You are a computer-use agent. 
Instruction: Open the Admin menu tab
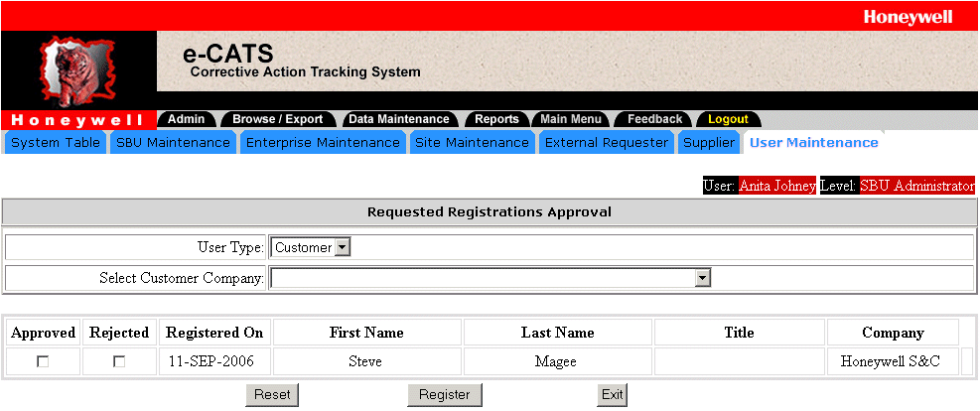pos(187,119)
